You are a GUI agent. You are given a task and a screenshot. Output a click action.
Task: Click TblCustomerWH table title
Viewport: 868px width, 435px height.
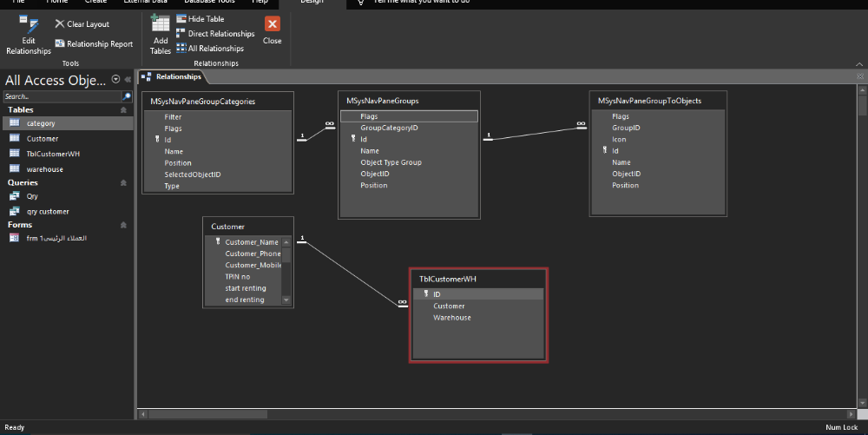click(x=447, y=279)
